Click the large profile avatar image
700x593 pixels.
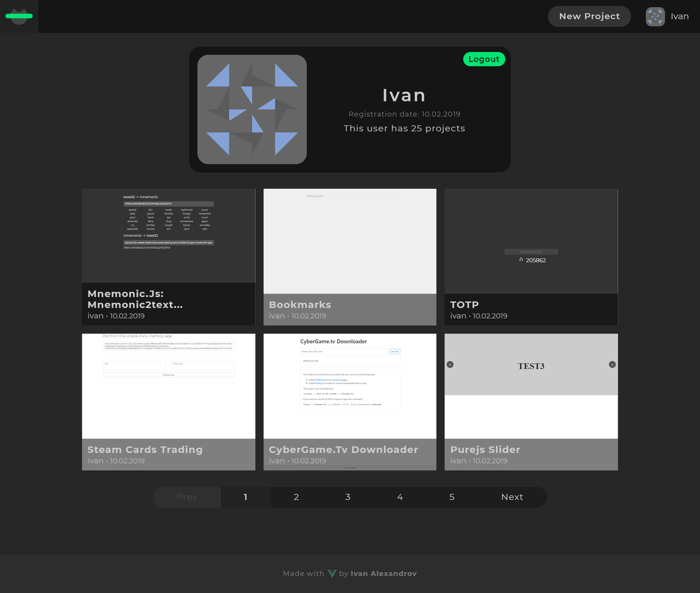click(x=252, y=110)
